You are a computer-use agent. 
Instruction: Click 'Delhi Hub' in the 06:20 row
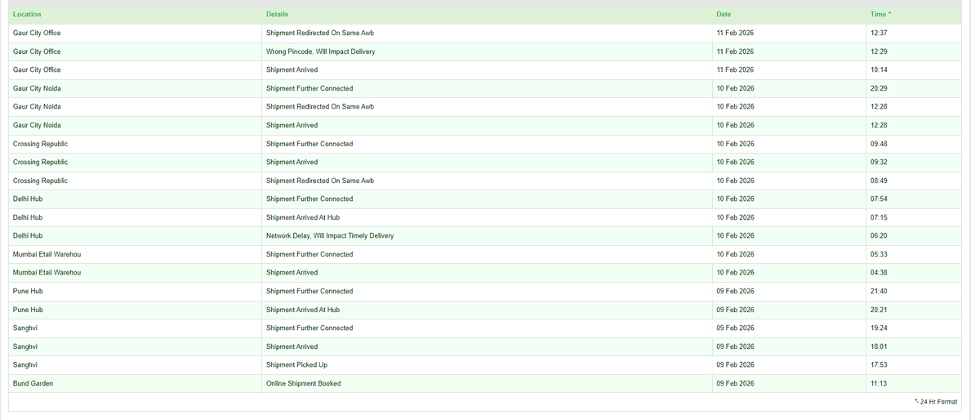tap(28, 236)
